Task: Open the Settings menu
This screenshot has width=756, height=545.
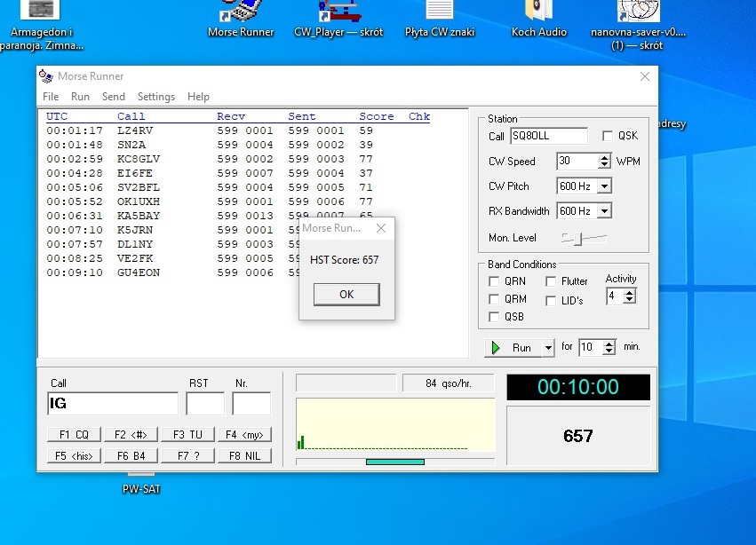Action: click(156, 97)
